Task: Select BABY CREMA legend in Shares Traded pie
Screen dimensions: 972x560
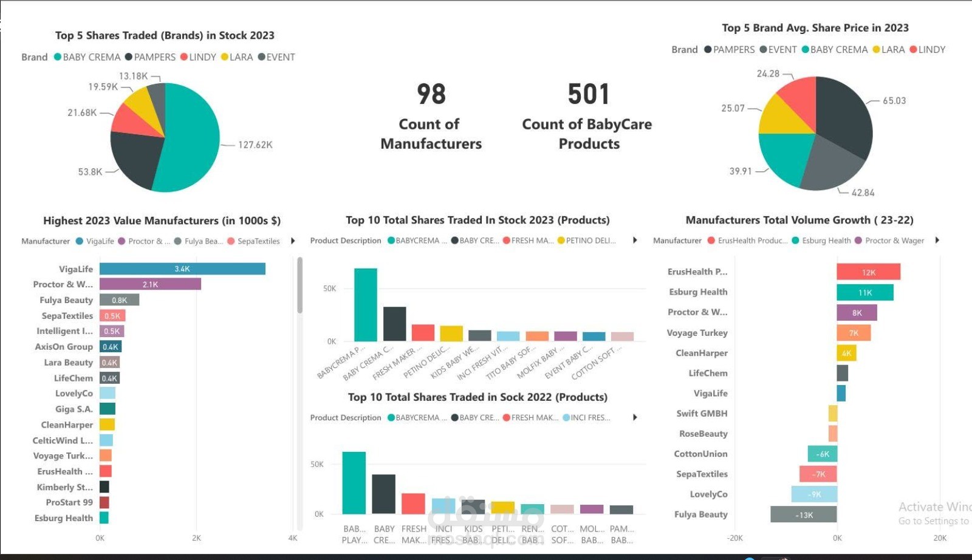Action: click(87, 57)
